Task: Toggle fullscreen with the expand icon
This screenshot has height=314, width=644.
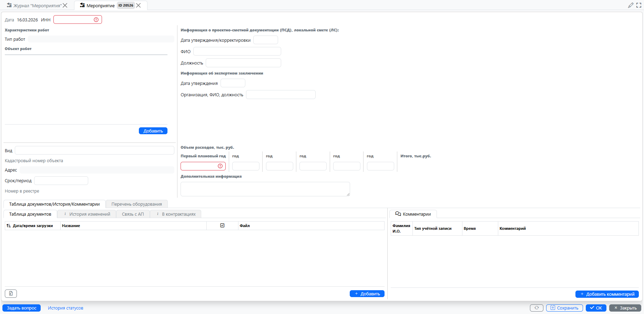Action: 638,6
